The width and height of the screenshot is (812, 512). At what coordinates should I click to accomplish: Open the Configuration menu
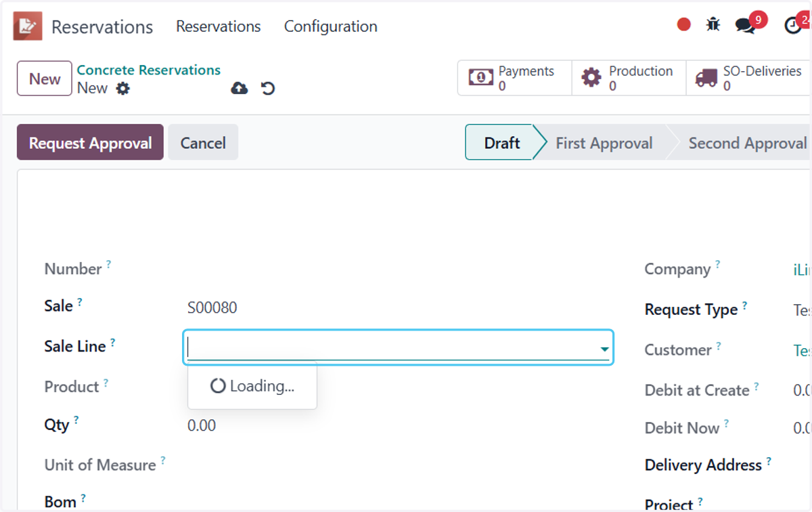point(331,26)
